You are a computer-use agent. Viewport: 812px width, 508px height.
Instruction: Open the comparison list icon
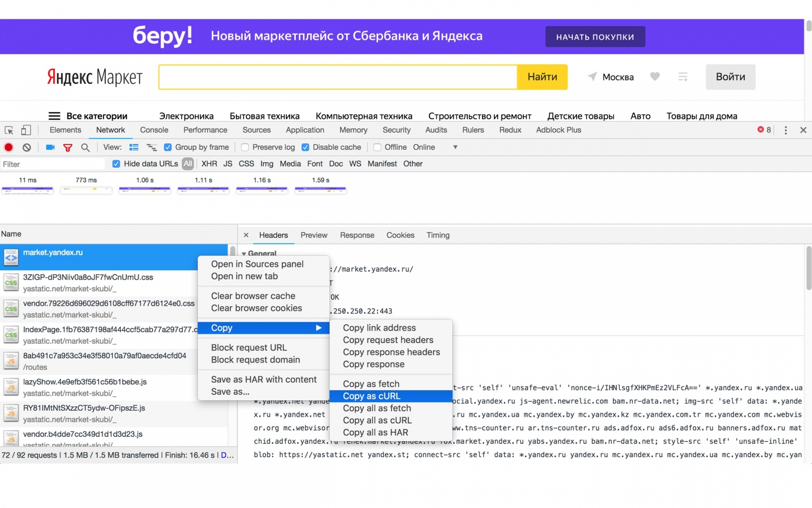[x=683, y=77]
